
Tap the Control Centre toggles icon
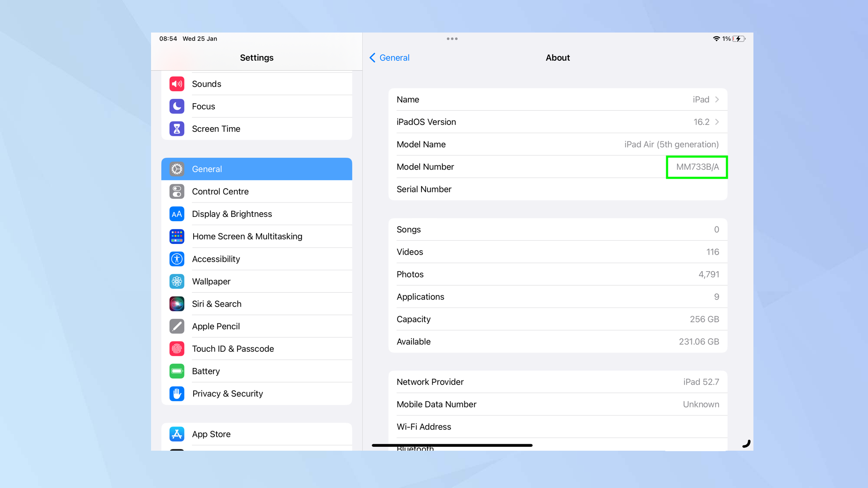(177, 191)
